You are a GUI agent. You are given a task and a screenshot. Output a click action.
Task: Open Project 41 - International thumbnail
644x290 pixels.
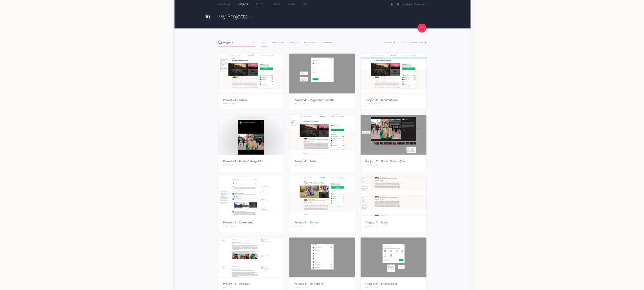point(394,73)
